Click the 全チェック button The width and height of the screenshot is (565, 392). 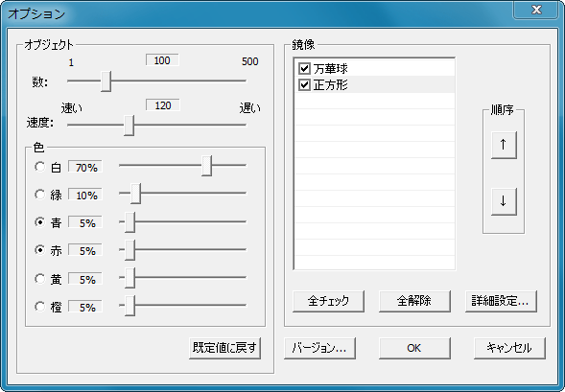pos(328,301)
